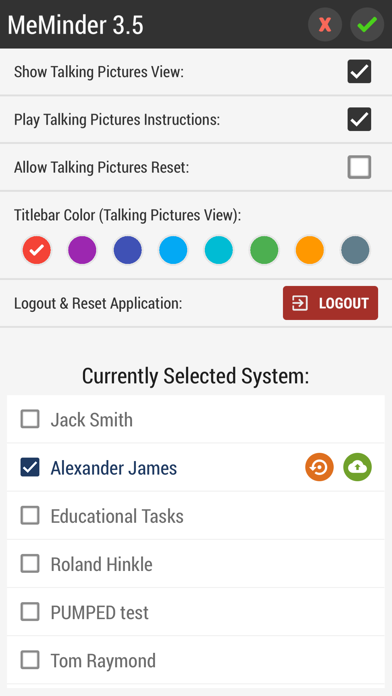This screenshot has width=392, height=696.
Task: Check the Roland Hinkle checkbox
Action: click(x=30, y=564)
